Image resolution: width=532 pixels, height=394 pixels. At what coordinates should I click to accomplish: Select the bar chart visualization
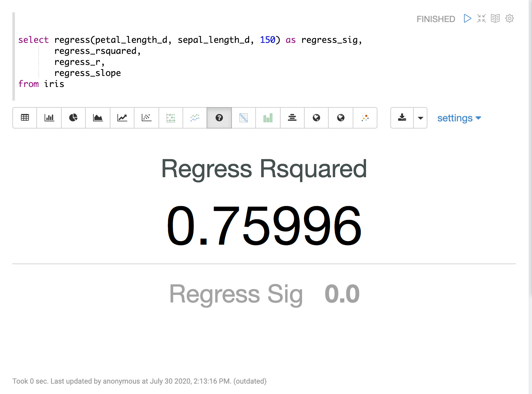pos(49,118)
